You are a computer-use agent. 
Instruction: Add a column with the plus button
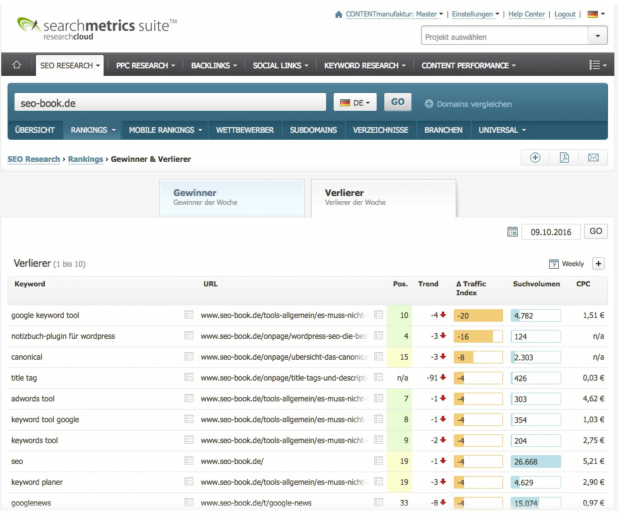coord(598,263)
